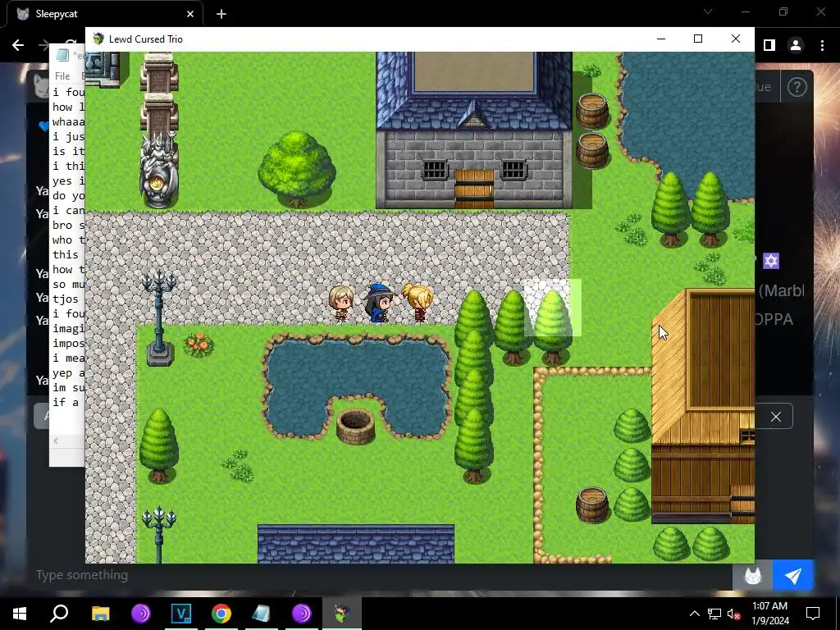Click Notepad's horizontal scrollbar left arrow
The width and height of the screenshot is (840, 630).
click(x=57, y=441)
